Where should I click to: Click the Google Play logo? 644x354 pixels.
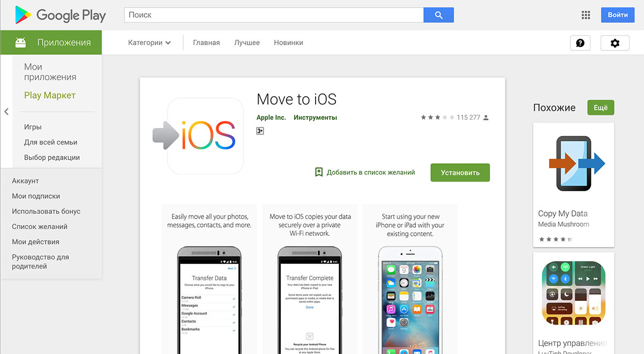tap(60, 15)
